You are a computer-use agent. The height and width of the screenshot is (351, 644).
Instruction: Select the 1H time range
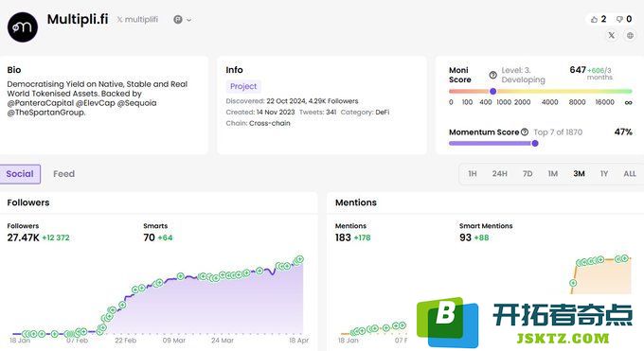(473, 174)
